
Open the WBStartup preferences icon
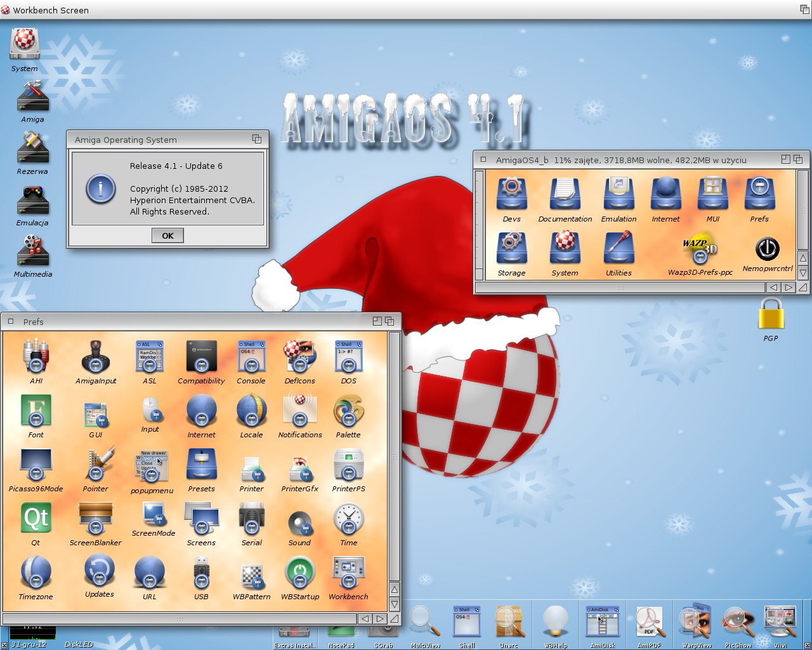(299, 572)
